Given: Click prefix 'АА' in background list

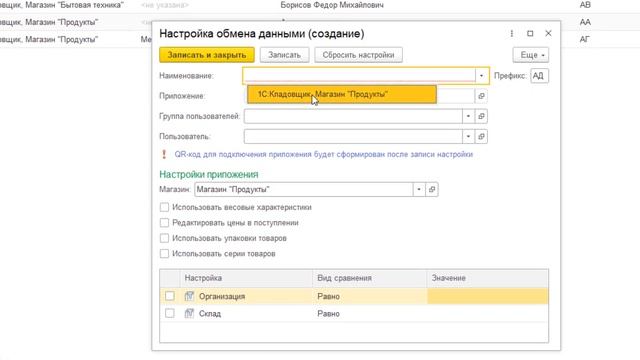Looking at the screenshot, I should tap(585, 22).
